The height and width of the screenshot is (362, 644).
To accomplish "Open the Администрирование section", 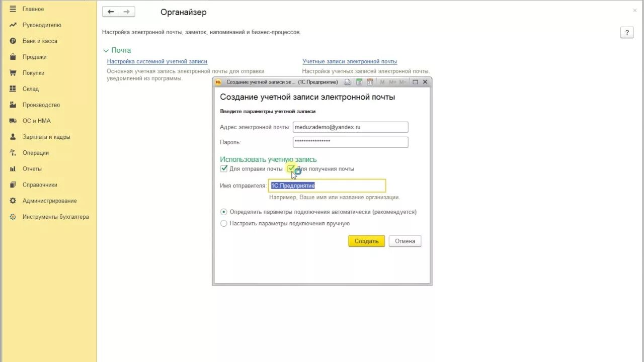I will [49, 201].
